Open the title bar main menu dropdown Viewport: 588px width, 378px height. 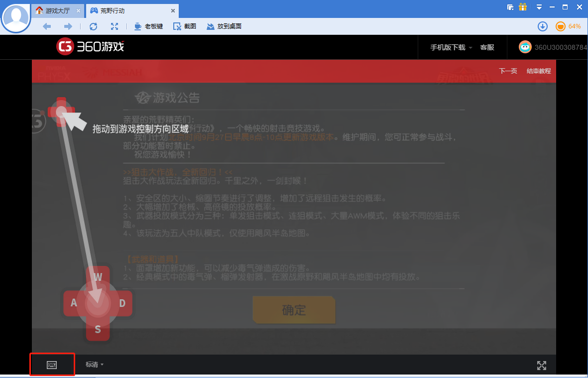(x=539, y=7)
